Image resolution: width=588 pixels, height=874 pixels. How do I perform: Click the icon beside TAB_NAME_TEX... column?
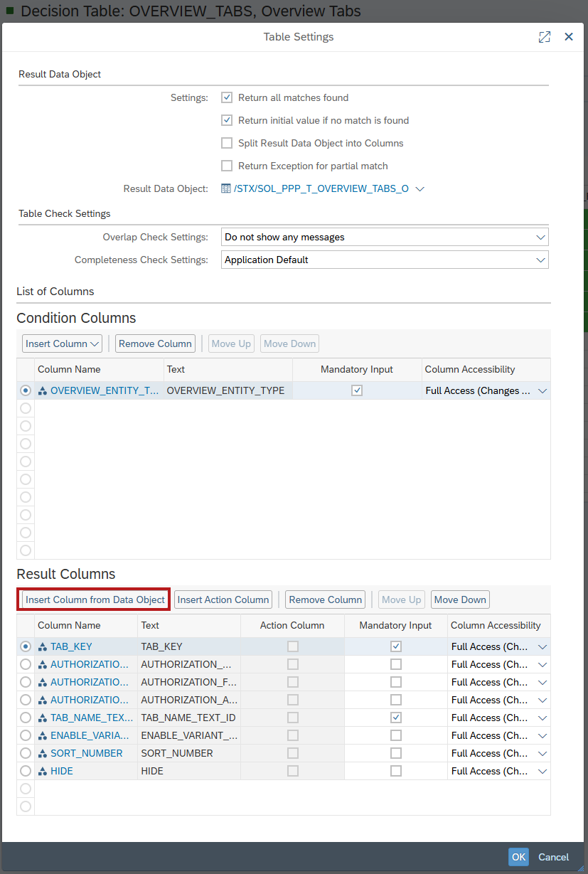coord(43,718)
